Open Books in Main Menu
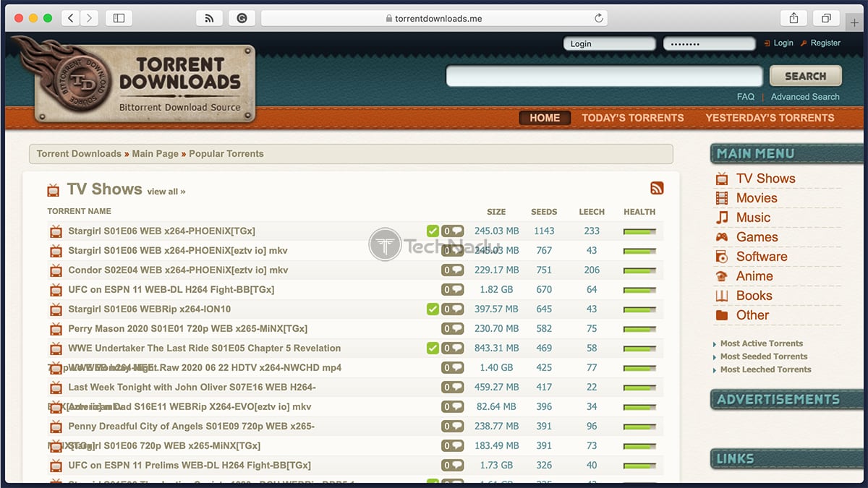The height and width of the screenshot is (488, 868). pos(754,296)
